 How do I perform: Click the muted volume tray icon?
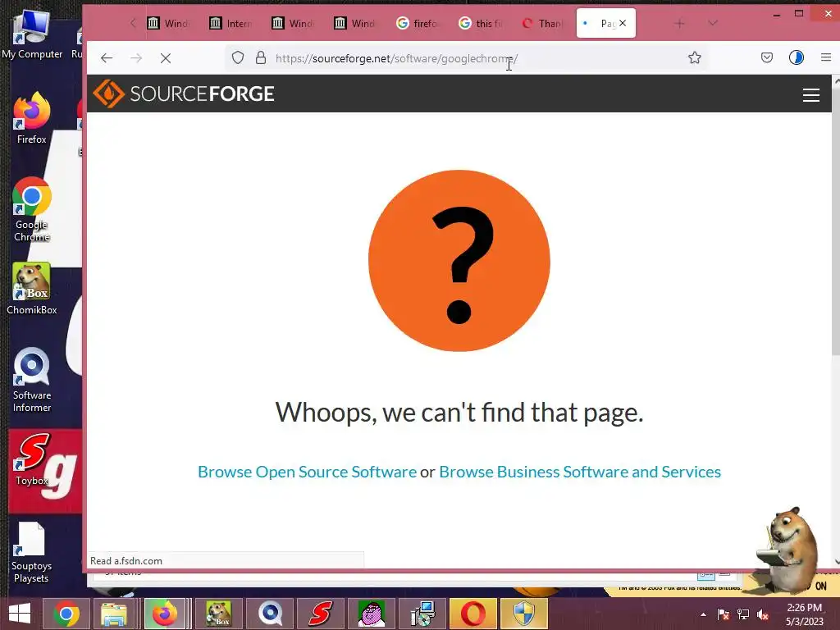(763, 614)
